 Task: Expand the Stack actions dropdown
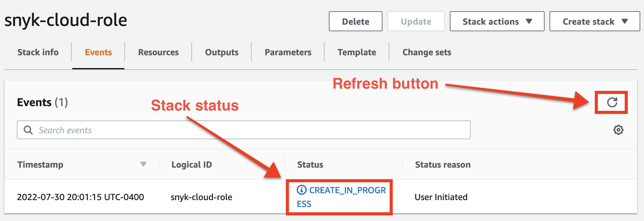point(497,22)
